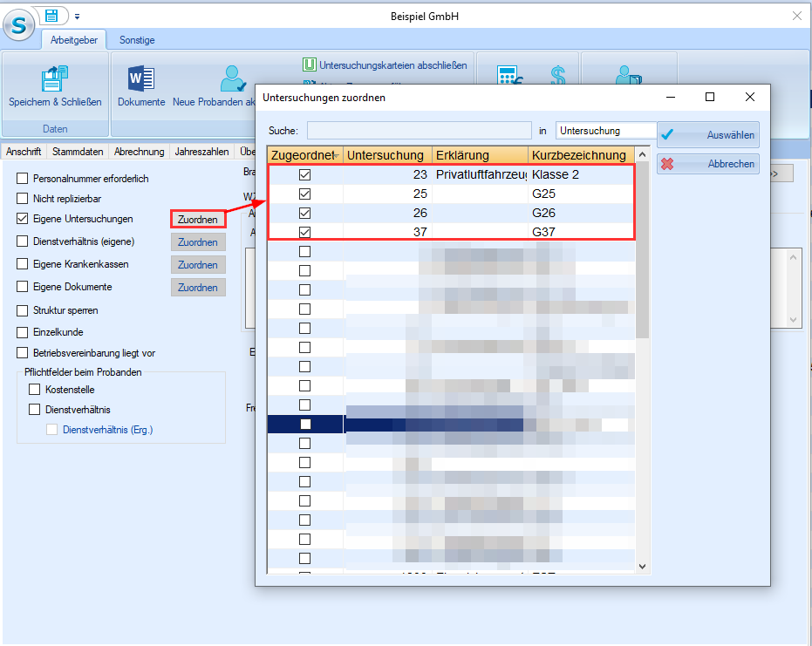Click the Abbrechen button
This screenshot has height=646, width=812.
click(x=708, y=164)
